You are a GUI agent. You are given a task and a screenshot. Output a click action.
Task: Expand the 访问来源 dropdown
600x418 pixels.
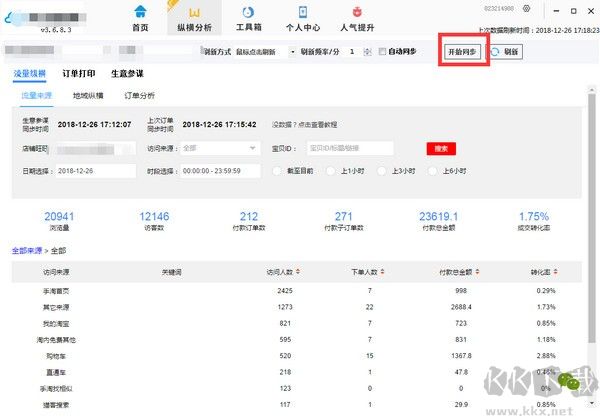[x=220, y=148]
